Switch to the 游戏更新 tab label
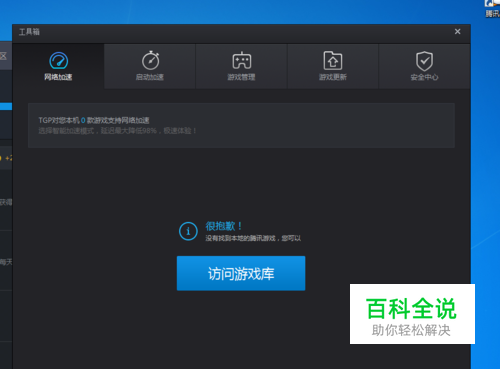 coord(333,77)
